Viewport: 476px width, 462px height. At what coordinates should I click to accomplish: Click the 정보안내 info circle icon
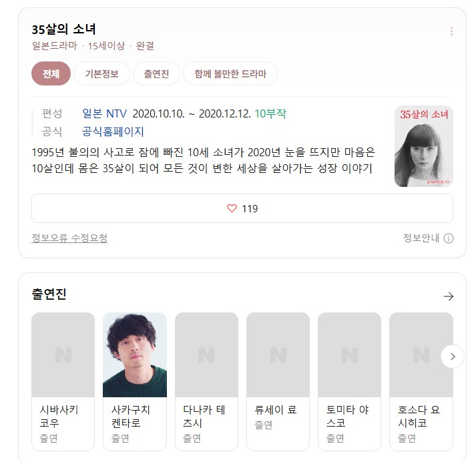coord(449,238)
